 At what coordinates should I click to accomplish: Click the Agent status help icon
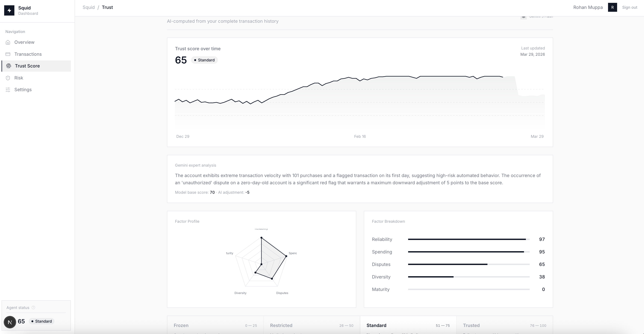(x=34, y=307)
